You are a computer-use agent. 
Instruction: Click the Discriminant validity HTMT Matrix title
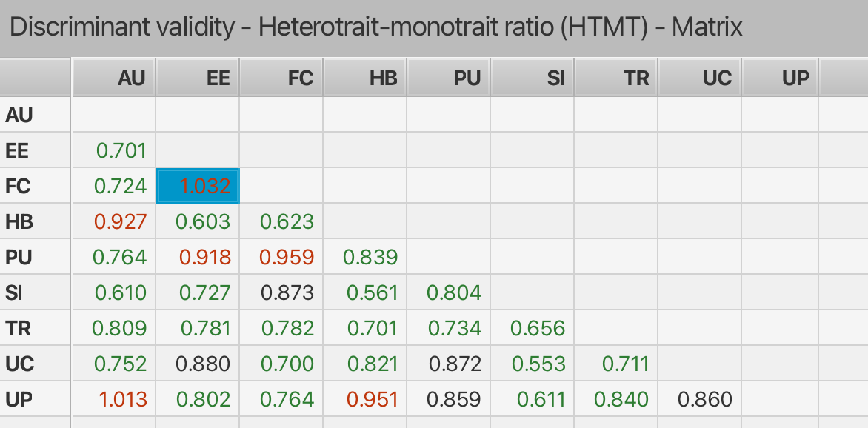coord(376,27)
